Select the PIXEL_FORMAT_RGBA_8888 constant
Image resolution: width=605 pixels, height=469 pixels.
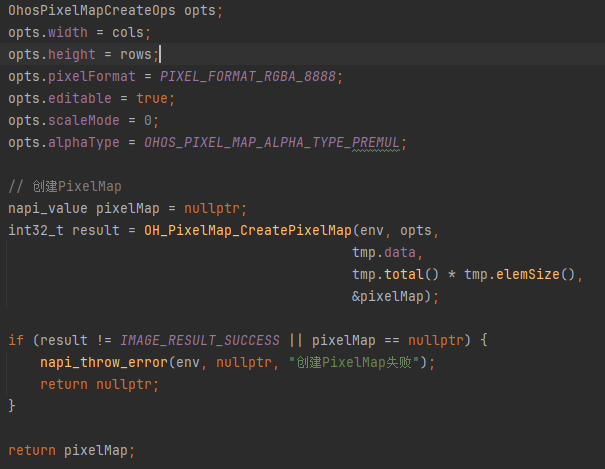251,76
